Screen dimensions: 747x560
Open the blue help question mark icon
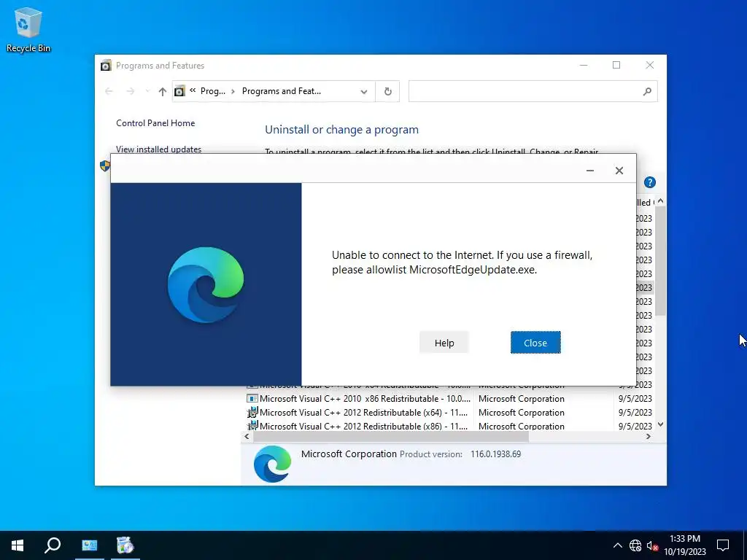[650, 182]
